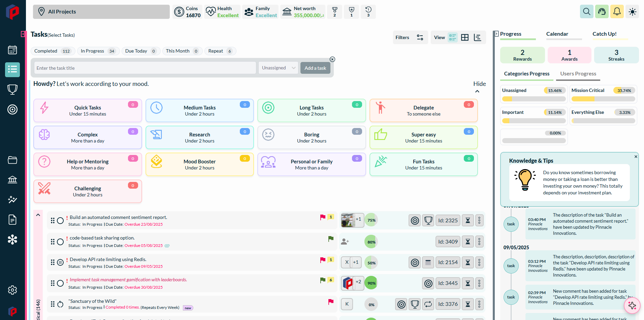Image resolution: width=644 pixels, height=320 pixels.
Task: Close the Knowledge & Tips panel
Action: point(636,157)
